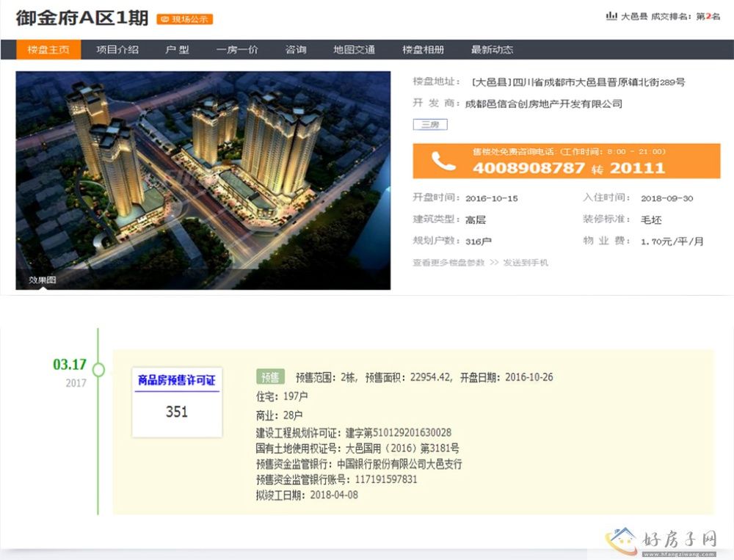734x560 pixels.
Task: Go to 地图交通 tab
Action: coord(354,50)
